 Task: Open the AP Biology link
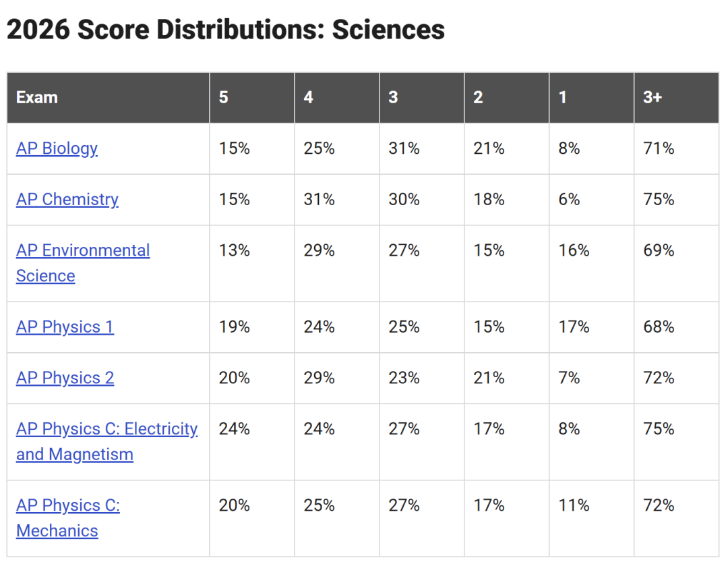(57, 148)
